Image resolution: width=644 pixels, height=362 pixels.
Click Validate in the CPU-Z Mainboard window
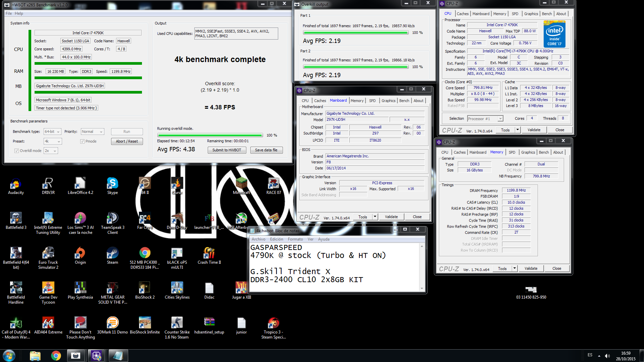391,217
